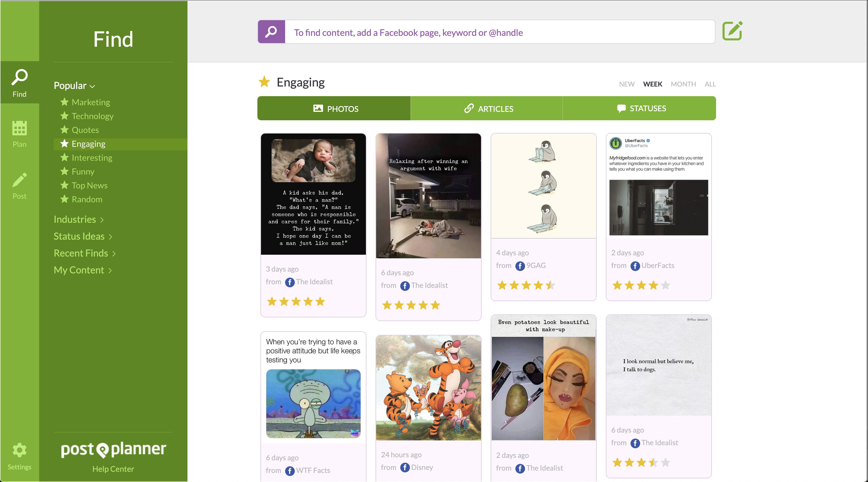Expand the Status Ideas section
This screenshot has width=868, height=482.
click(83, 236)
